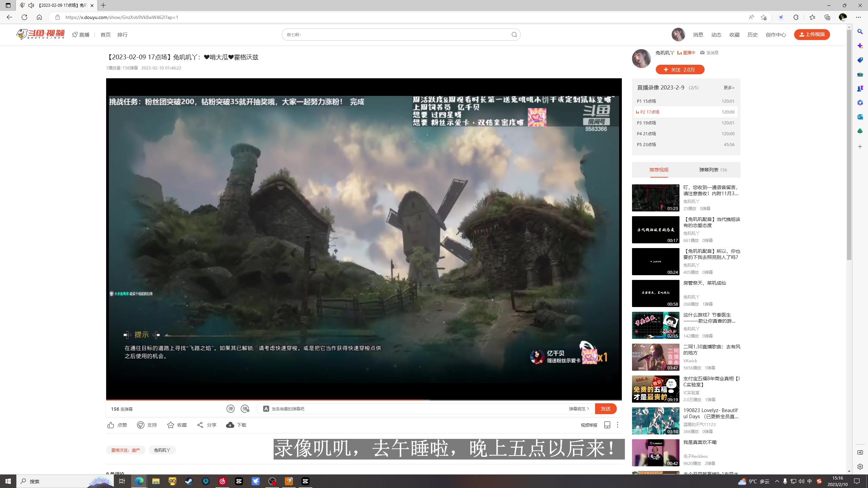Open 支付宝五福8年商业真相 video thumbnail
The image size is (868, 488).
[x=655, y=389]
